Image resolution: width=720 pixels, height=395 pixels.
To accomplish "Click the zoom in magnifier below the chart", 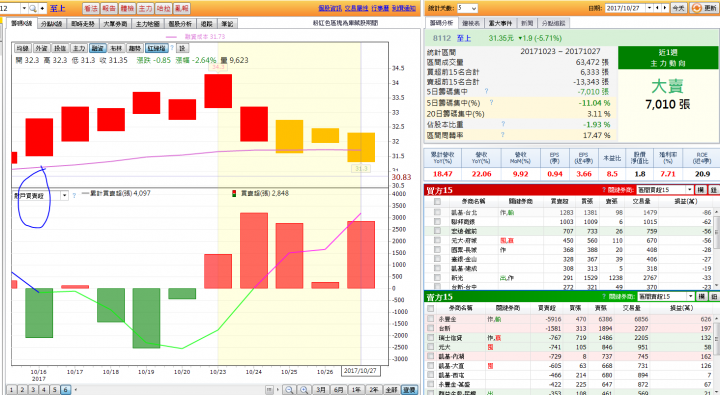I will click(x=304, y=389).
